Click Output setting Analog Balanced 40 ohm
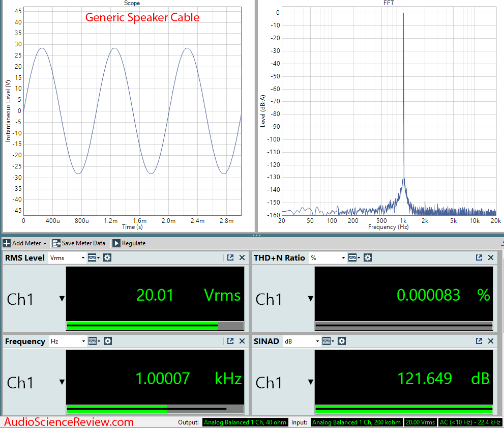Viewport: 504px width, 428px height. (x=245, y=422)
